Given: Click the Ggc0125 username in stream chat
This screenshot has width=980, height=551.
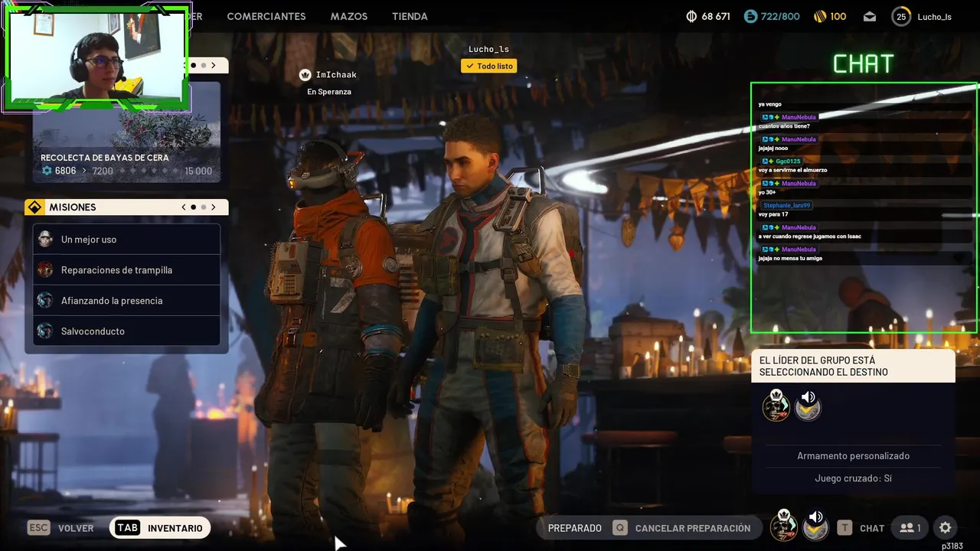Looking at the screenshot, I should pyautogui.click(x=788, y=161).
